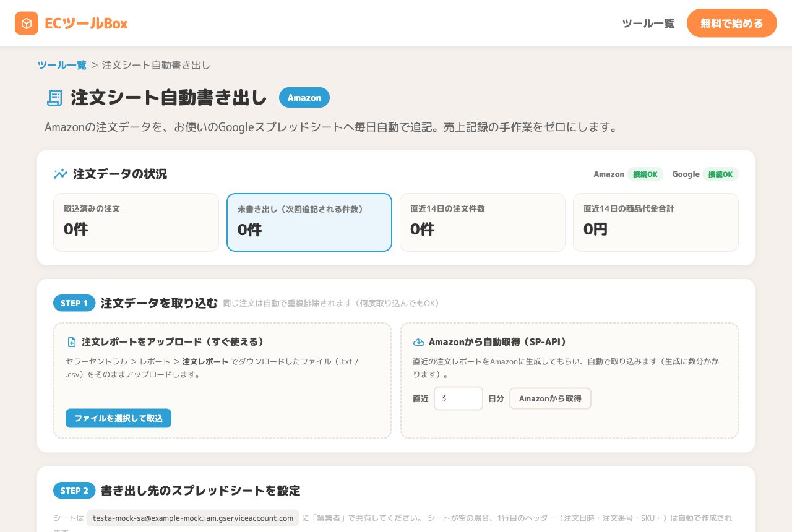Click the Amazonから取得 button

pos(550,398)
